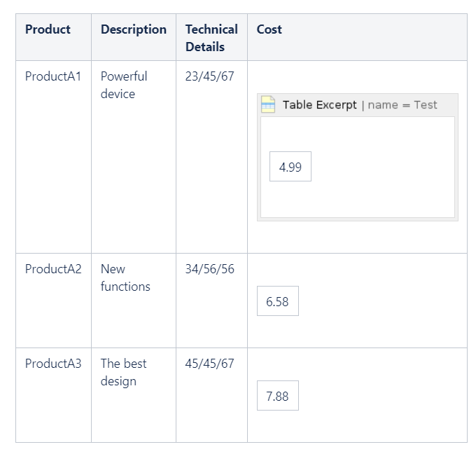Select the Table Excerpt macro title

pos(319,105)
